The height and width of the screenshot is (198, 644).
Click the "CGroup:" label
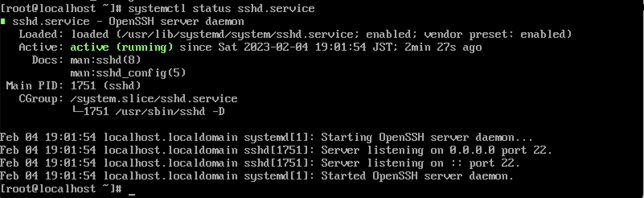pos(41,99)
